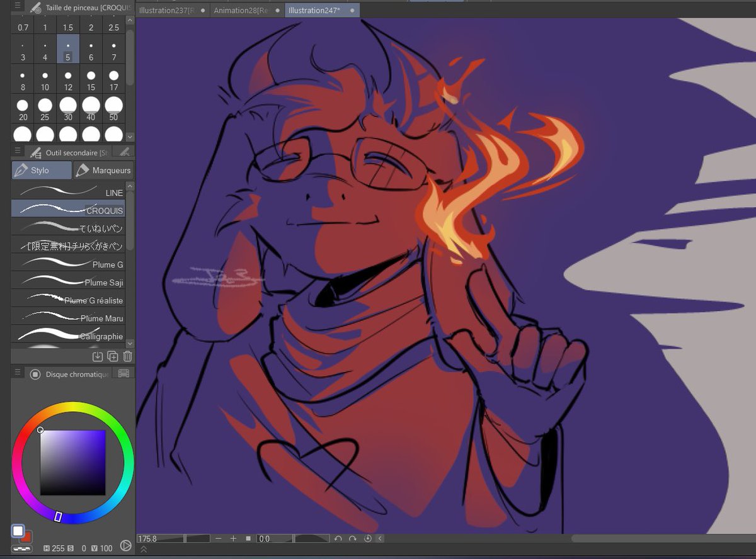
Task: Switch to Illustration237 tab
Action: pos(171,11)
